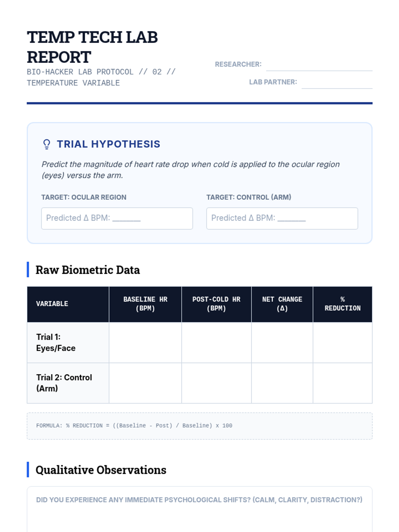Click Trial 1 Post-Cold HR cell

216,342
